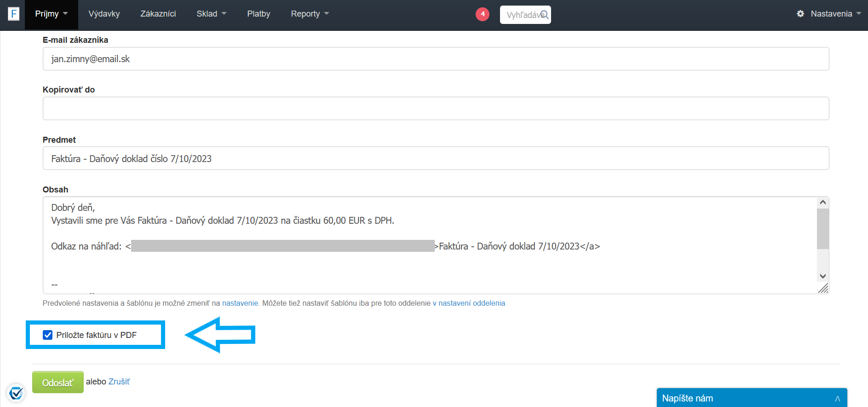The image size is (868, 407).
Task: Open the Napíšte nám chat panel
Action: 752,398
